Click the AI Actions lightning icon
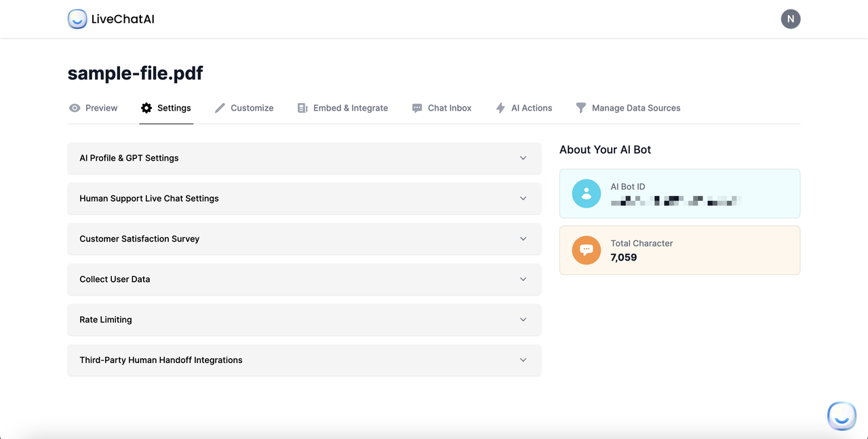868x439 pixels. click(500, 107)
